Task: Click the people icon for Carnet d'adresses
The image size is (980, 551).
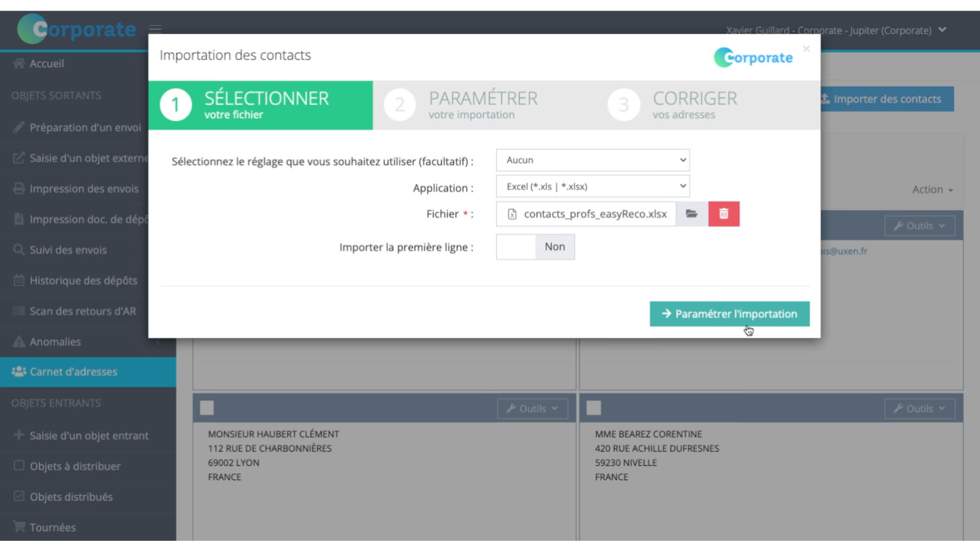Action: pos(19,371)
